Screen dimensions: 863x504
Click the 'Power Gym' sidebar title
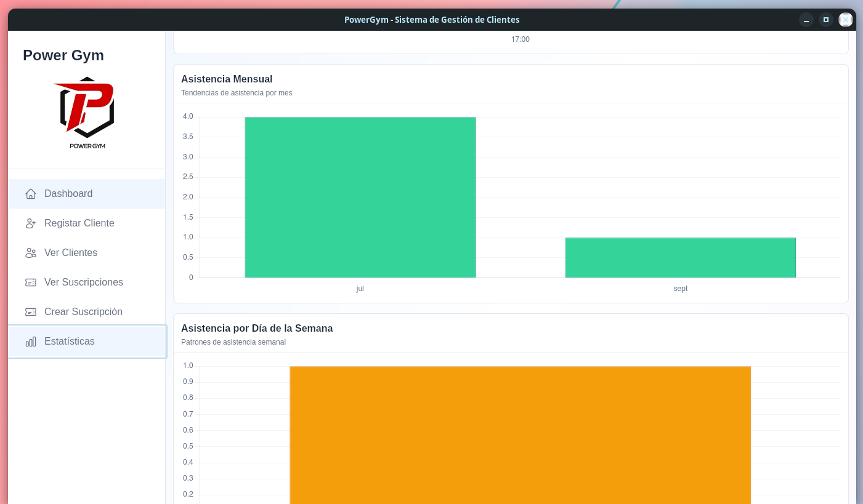63,55
